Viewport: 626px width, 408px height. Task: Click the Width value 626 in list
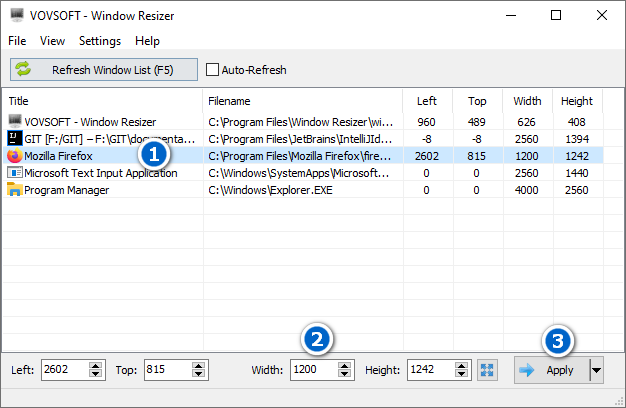[x=527, y=122]
